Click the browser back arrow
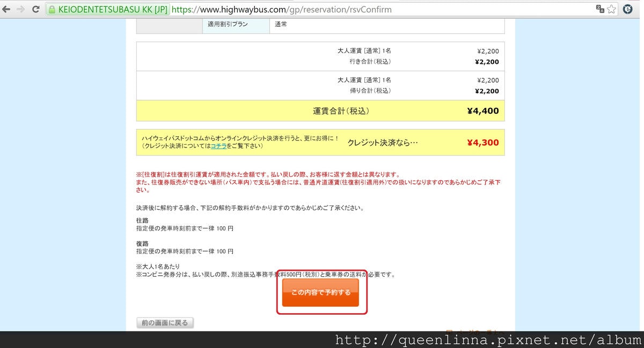The image size is (644, 348). pyautogui.click(x=6, y=10)
